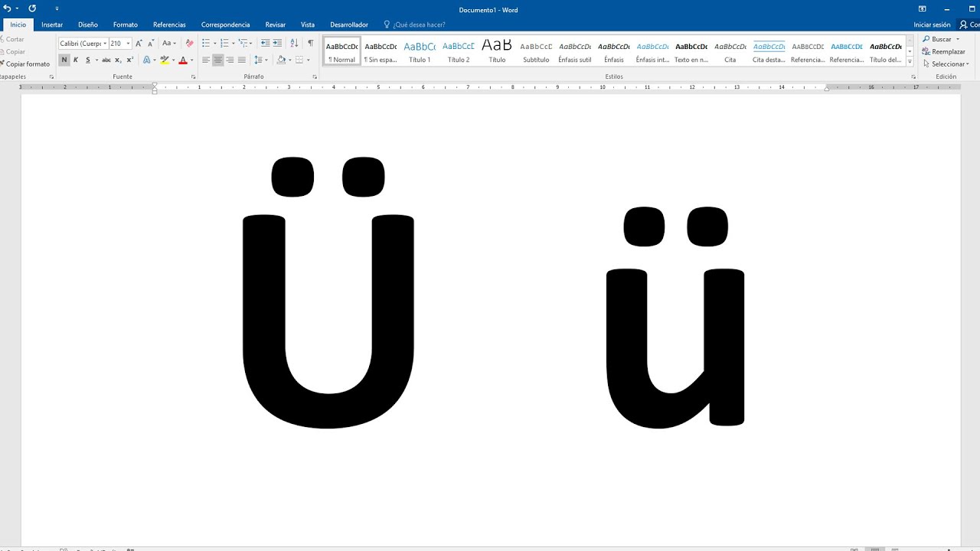Open the Calibri font name dropdown
980x551 pixels.
105,44
